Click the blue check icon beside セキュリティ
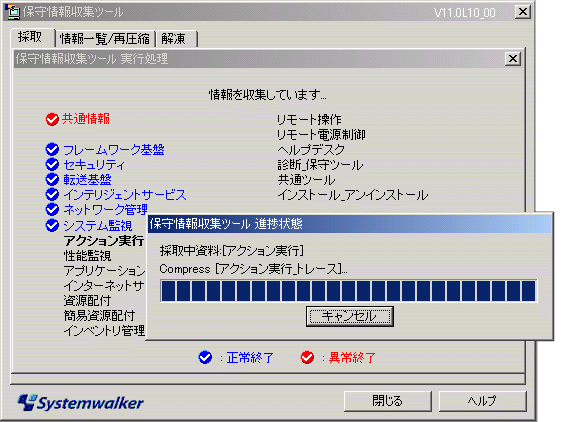565x422 pixels. tap(52, 164)
